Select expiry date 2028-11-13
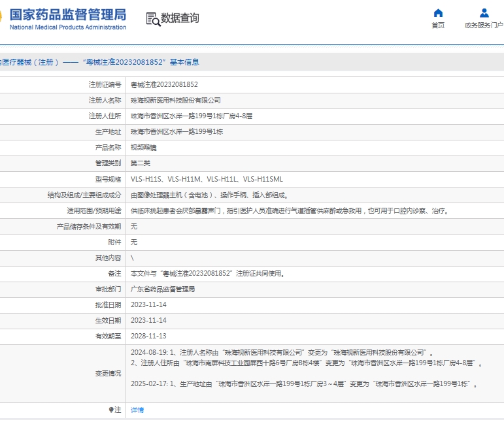The height and width of the screenshot is (424, 504). coord(148,336)
